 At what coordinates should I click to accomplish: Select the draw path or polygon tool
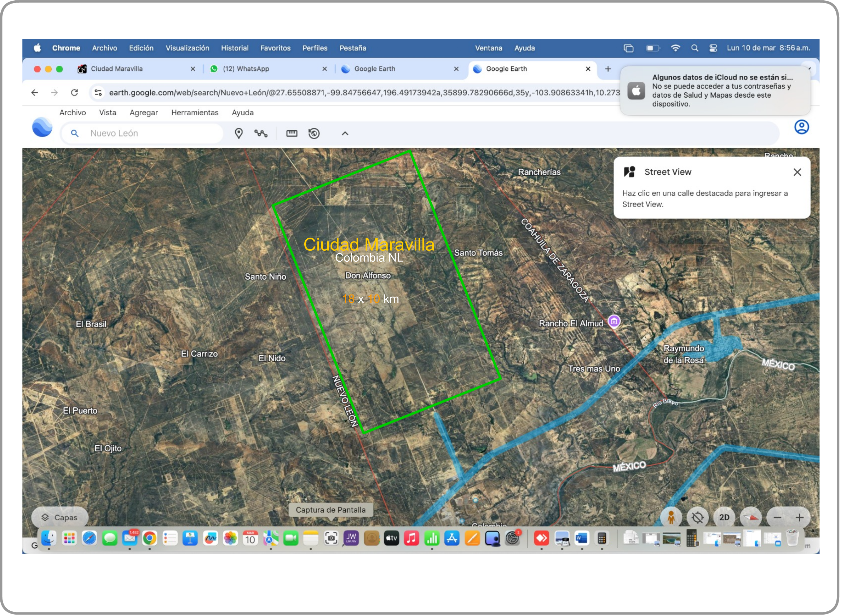click(x=261, y=134)
